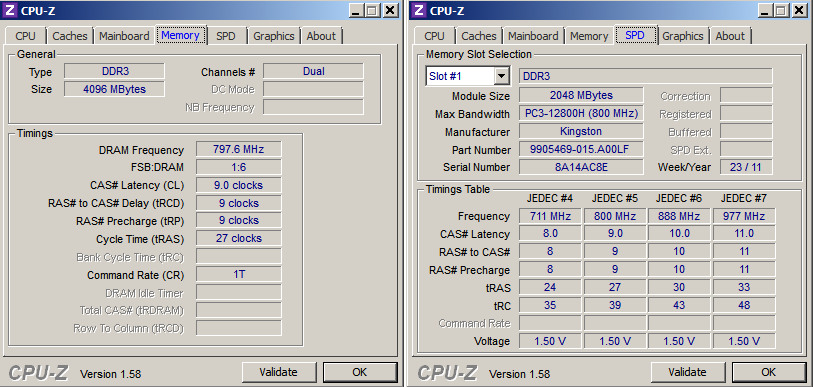Switch to Memory tab in right CPU-Z window
This screenshot has height=387, width=813.
pos(589,36)
